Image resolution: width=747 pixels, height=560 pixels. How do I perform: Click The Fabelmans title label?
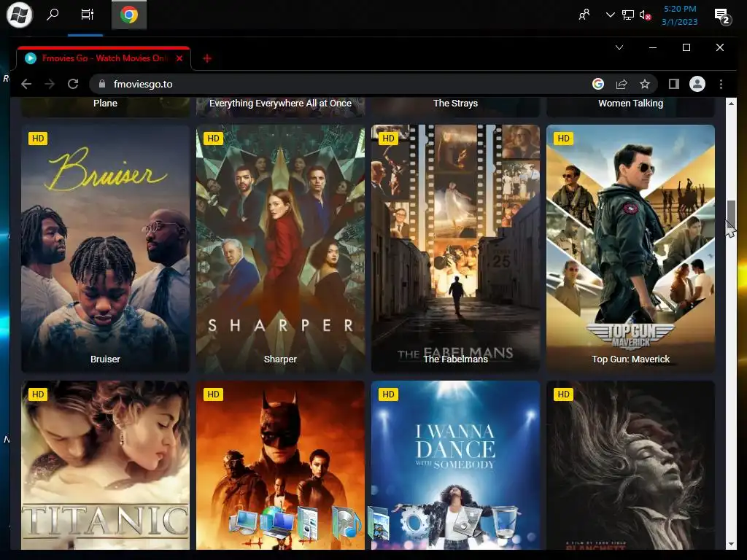[x=455, y=359]
